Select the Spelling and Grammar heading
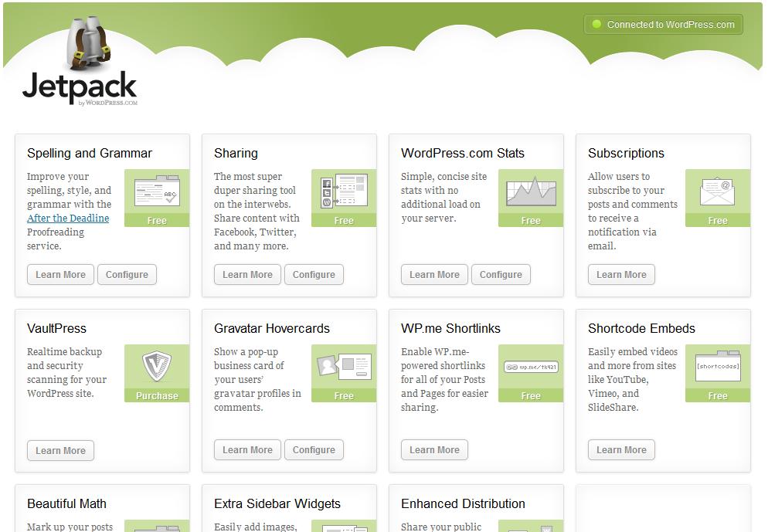This screenshot has height=532, width=768. coord(90,153)
